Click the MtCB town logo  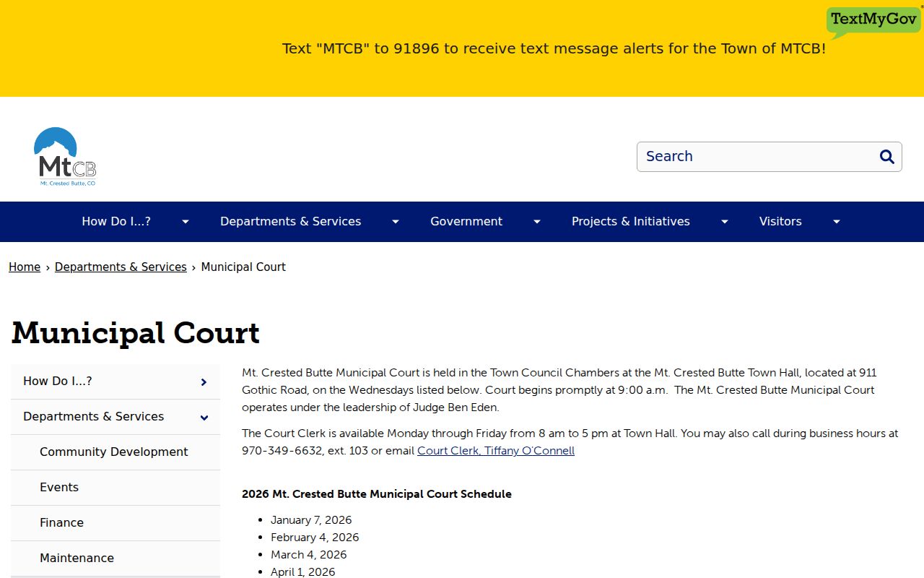click(x=65, y=156)
